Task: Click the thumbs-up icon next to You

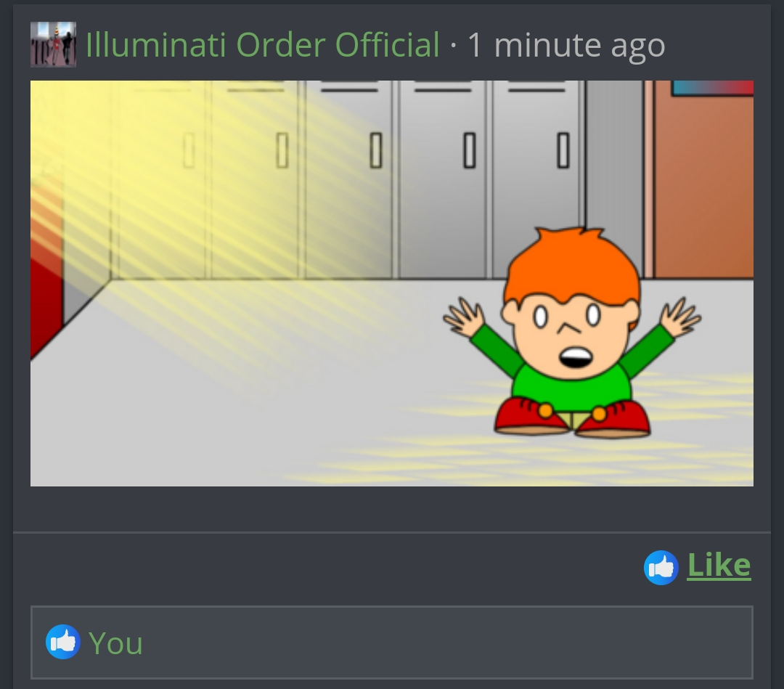Action: [x=63, y=642]
